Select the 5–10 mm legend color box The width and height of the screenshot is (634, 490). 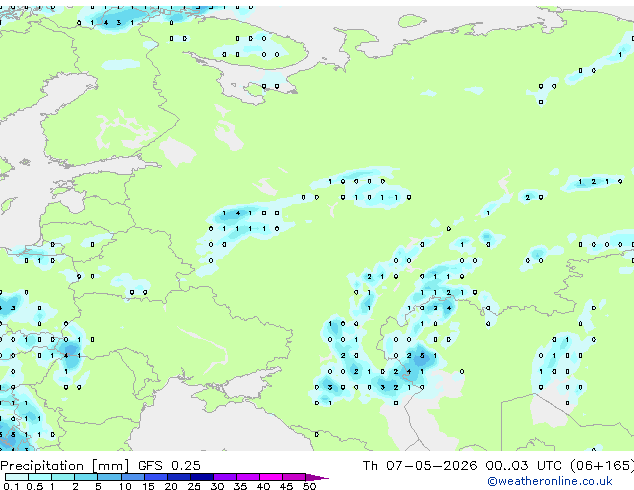click(x=110, y=477)
